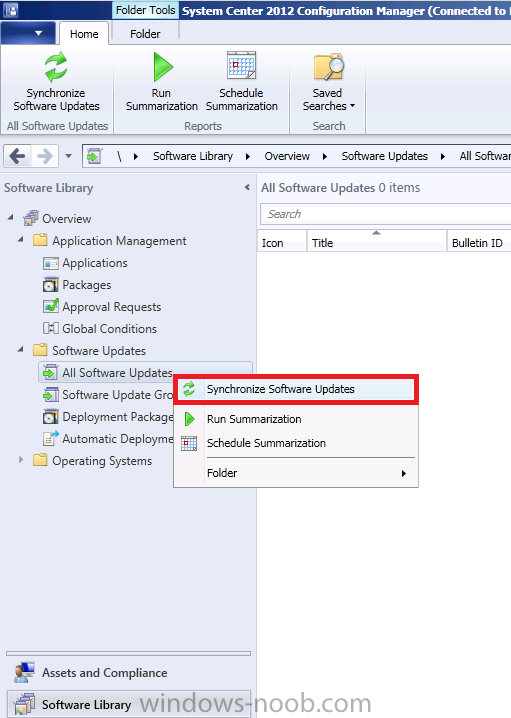Expand arrow after Software Library breadcrumb

coord(248,157)
